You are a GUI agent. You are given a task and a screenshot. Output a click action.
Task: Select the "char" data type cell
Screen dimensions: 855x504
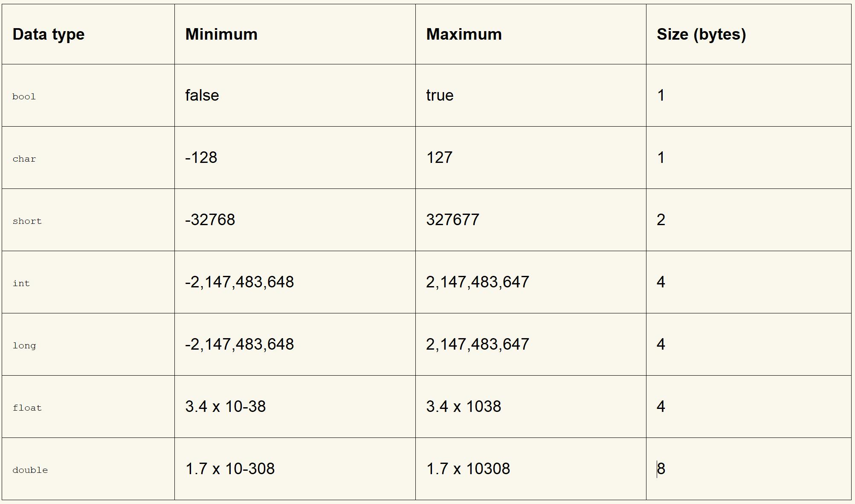[x=24, y=159]
